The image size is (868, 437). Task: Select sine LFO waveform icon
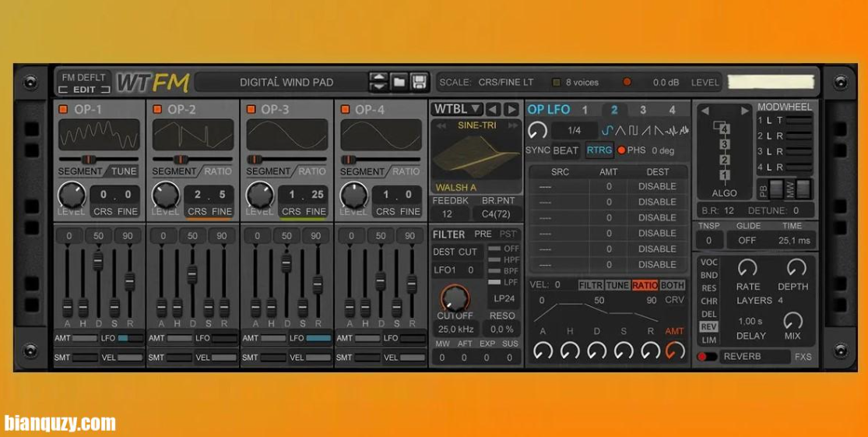[x=608, y=131]
